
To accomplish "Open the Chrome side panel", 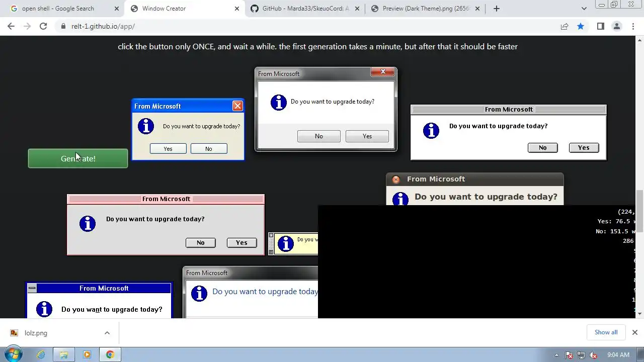I will [600, 26].
